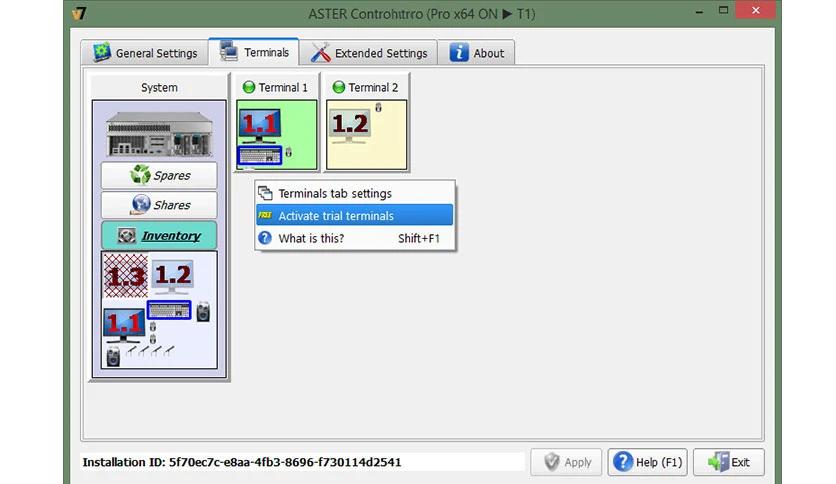Click the recycle icon on Spares
Viewport: 836px width, 484px height.
point(140,174)
